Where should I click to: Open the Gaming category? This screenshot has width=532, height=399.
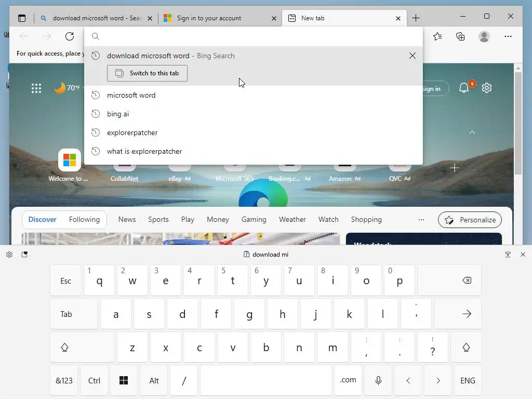pos(254,220)
